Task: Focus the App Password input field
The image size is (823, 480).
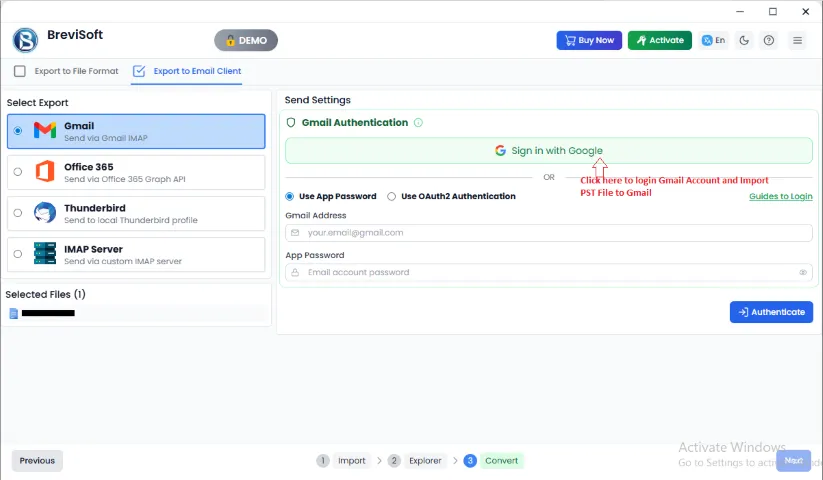Action: (548, 272)
